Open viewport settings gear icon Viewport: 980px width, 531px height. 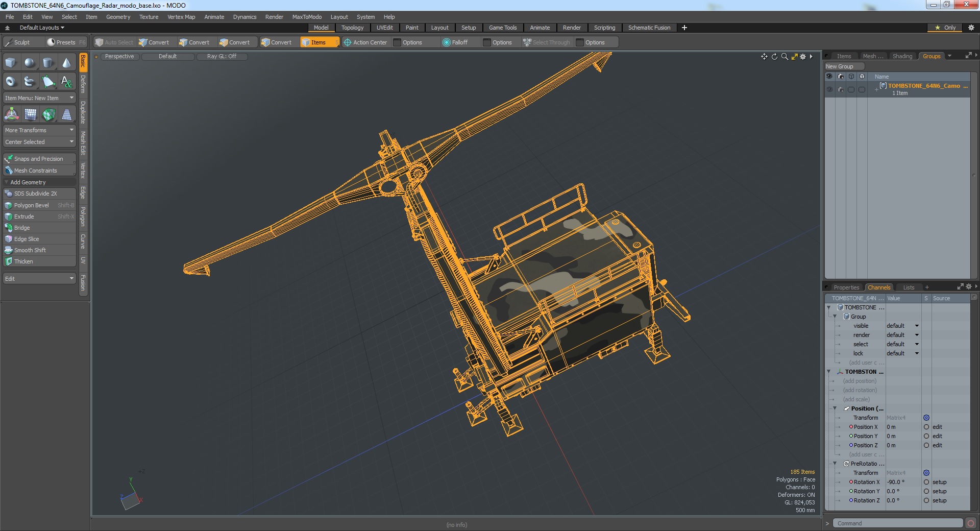pos(803,57)
